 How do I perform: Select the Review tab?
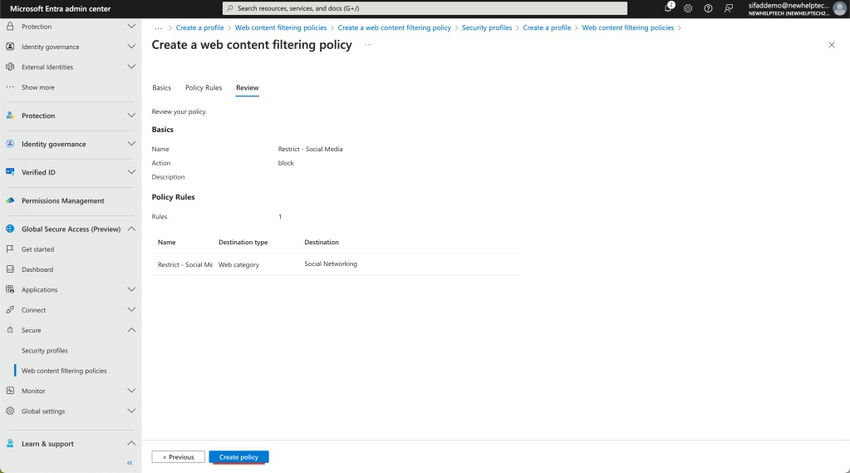tap(247, 88)
